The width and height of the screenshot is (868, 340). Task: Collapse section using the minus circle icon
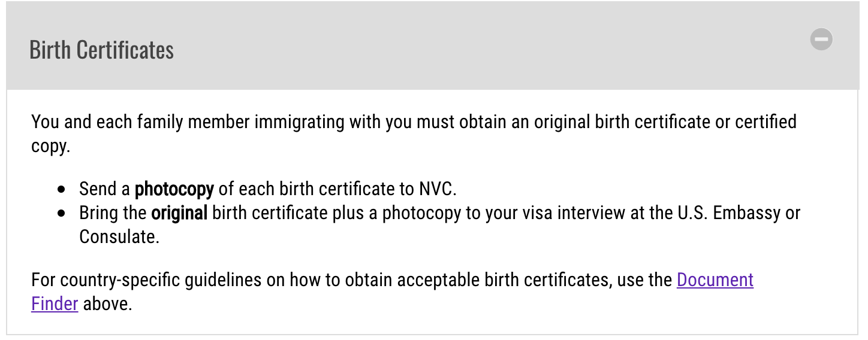pyautogui.click(x=821, y=40)
